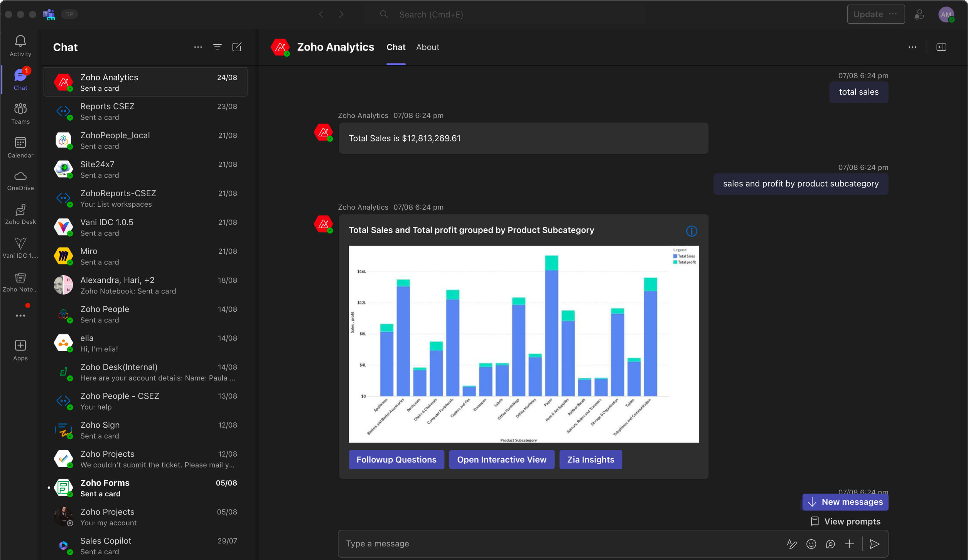968x560 pixels.
Task: Go back in navigation history
Action: click(x=322, y=14)
